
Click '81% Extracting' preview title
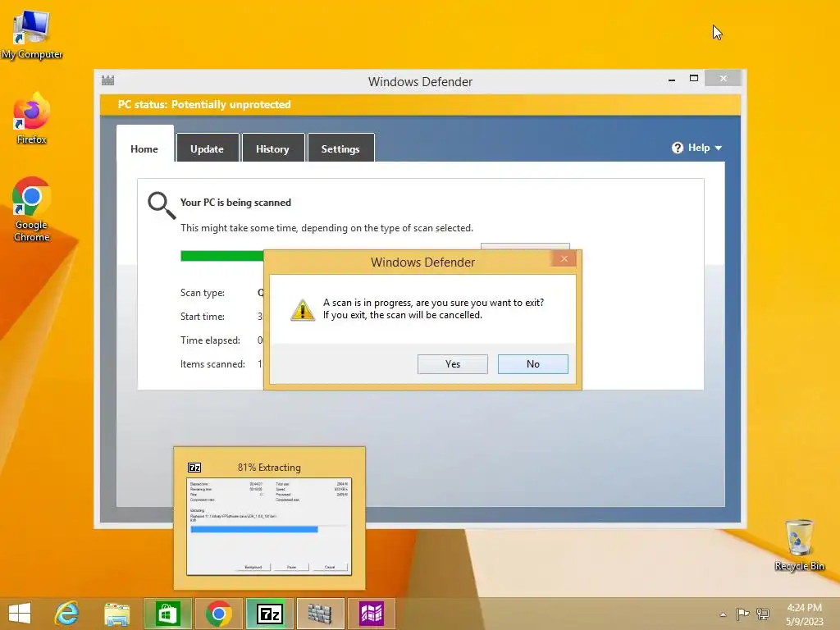pyautogui.click(x=269, y=468)
